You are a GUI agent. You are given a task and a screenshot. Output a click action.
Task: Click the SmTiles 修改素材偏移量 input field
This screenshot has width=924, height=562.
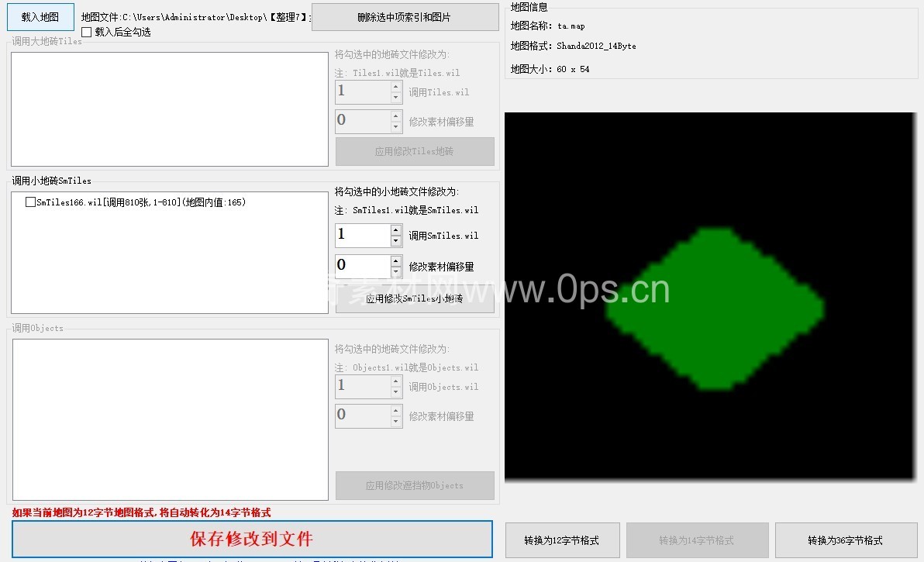(x=362, y=267)
